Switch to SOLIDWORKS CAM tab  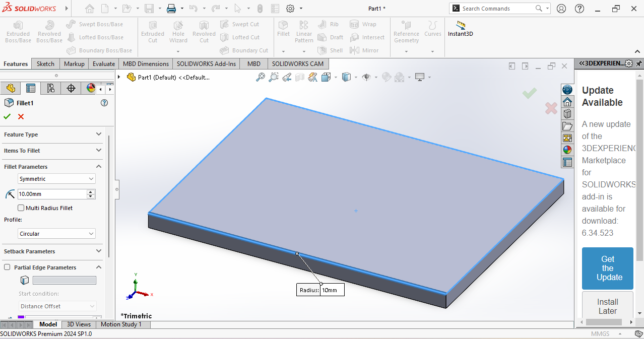pos(298,64)
